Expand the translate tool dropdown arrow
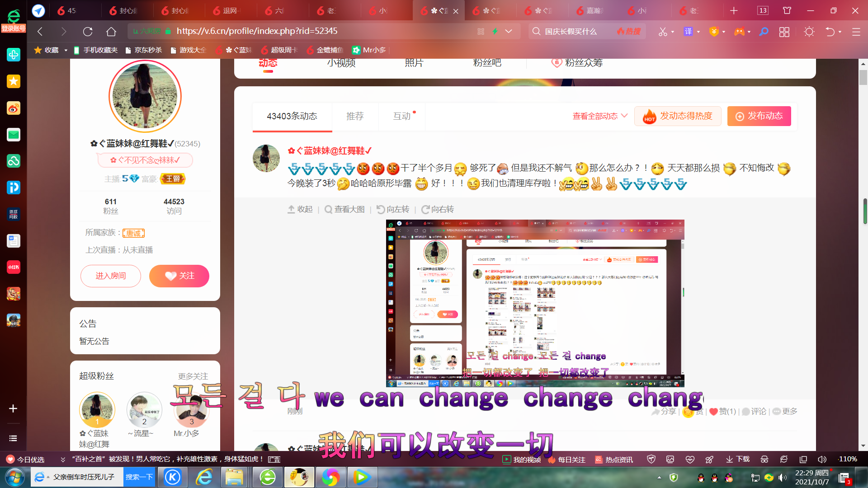 tap(698, 32)
